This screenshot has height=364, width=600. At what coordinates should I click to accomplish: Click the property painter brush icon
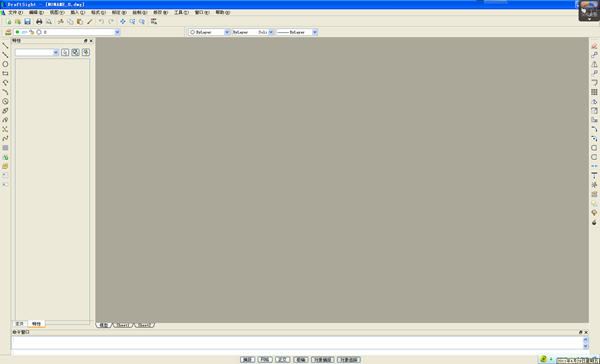tap(90, 22)
